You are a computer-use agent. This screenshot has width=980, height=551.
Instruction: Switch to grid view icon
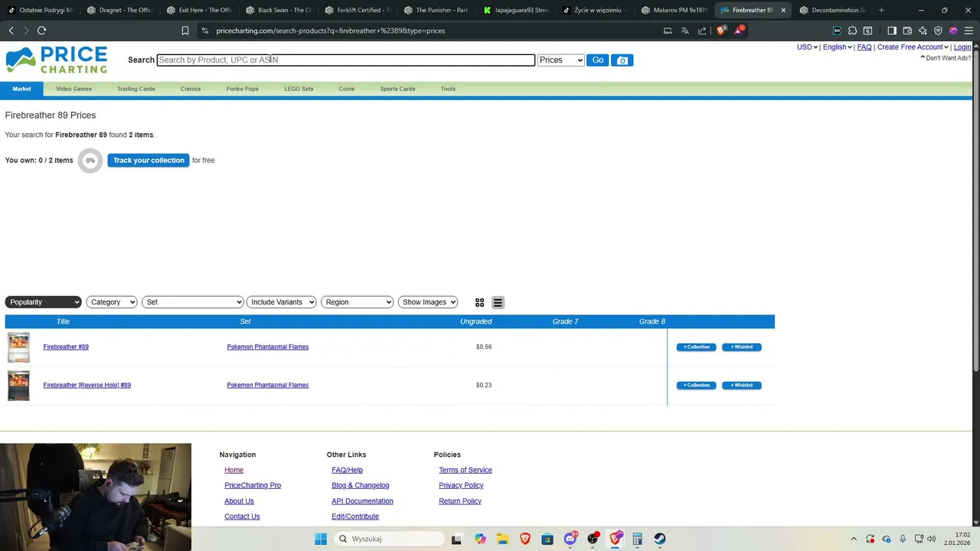click(479, 302)
